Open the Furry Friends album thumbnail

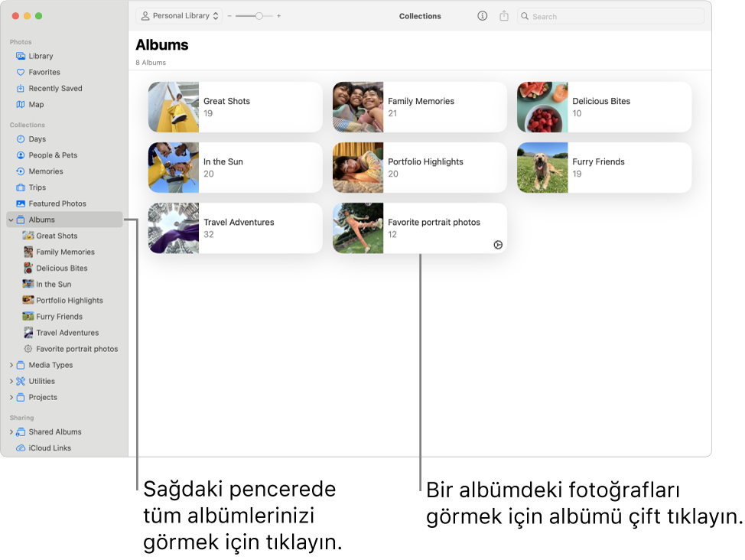(542, 168)
